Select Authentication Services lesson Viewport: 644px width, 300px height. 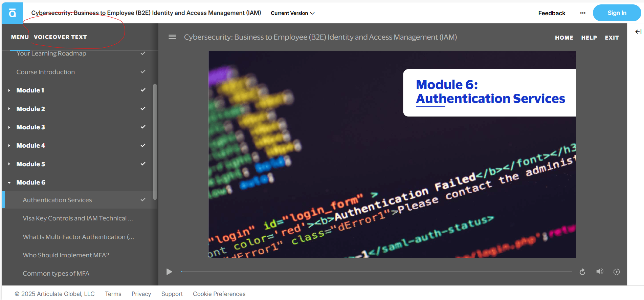coord(80,200)
